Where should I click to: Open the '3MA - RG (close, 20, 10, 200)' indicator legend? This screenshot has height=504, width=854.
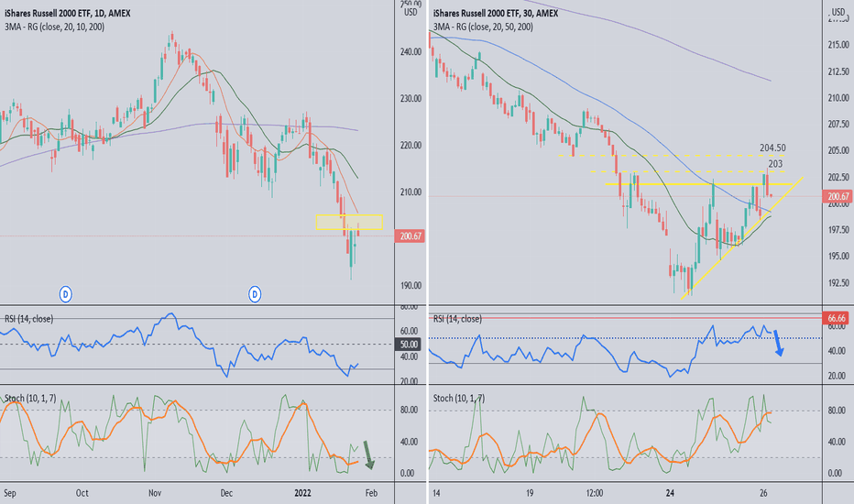tap(54, 27)
